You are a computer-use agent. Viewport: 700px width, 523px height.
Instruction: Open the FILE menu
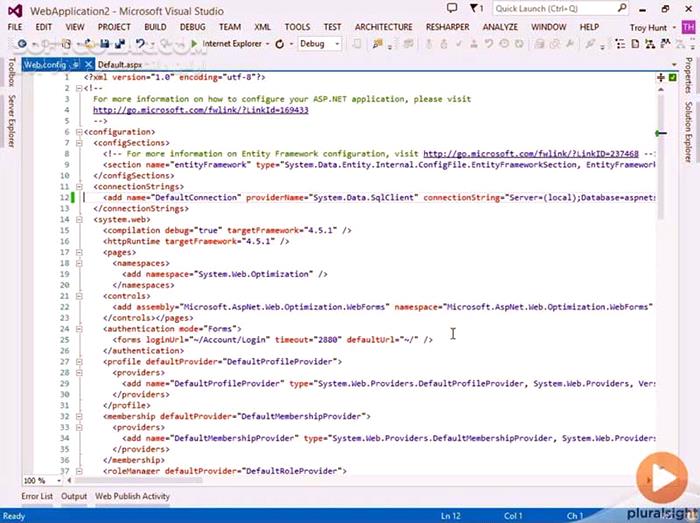tap(15, 27)
